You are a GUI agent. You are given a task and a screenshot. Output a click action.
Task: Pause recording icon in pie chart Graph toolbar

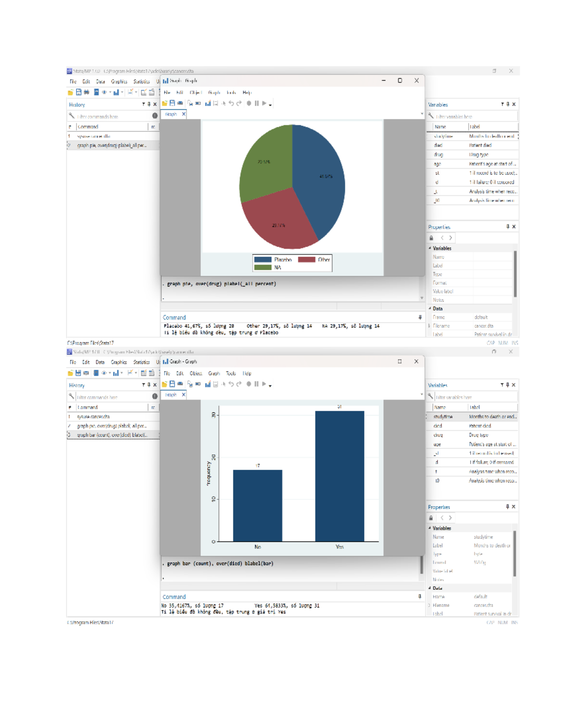pyautogui.click(x=257, y=103)
